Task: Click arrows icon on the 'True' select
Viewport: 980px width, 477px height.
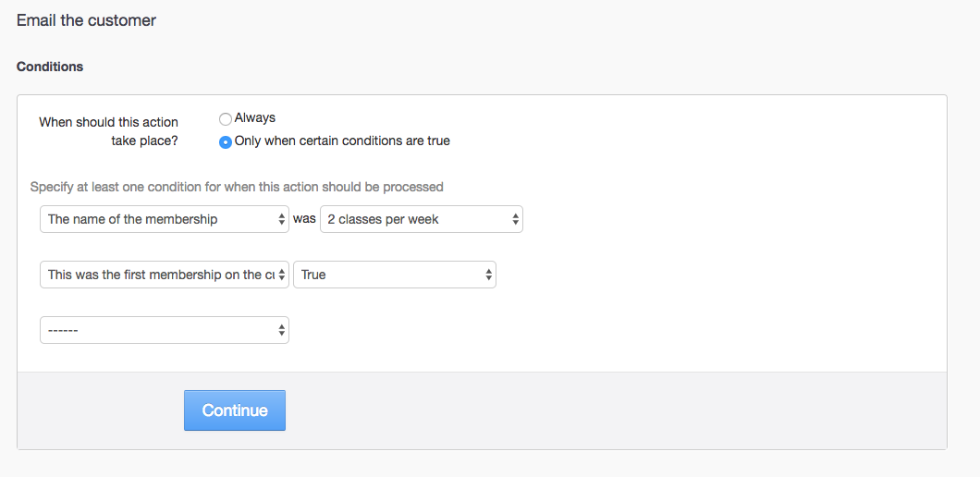Action: point(489,275)
